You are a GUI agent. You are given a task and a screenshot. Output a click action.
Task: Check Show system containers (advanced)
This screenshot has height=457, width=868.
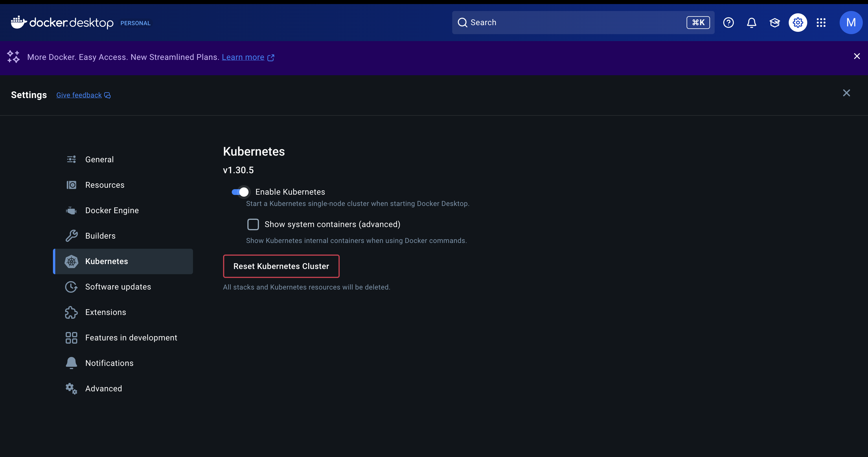[253, 224]
